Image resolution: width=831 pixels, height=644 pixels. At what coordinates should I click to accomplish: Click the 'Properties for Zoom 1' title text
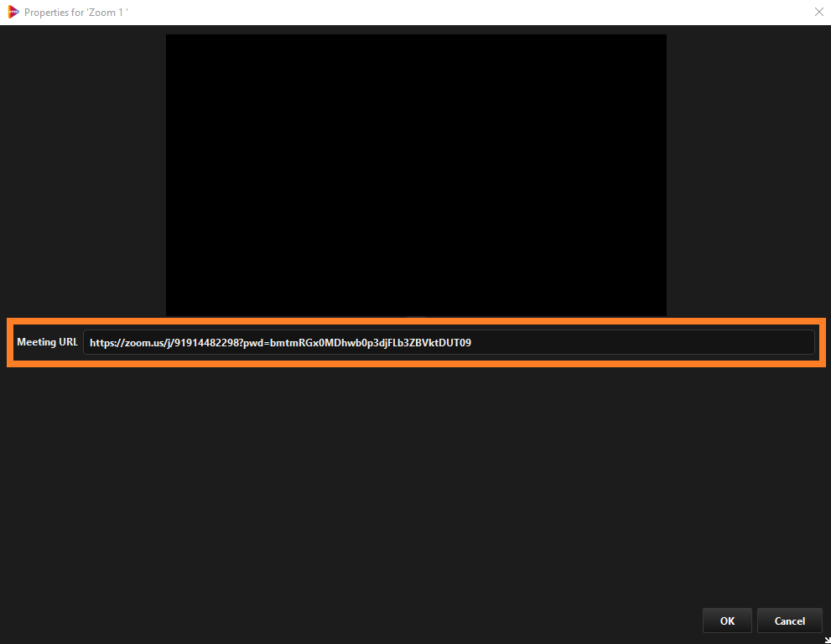[75, 13]
